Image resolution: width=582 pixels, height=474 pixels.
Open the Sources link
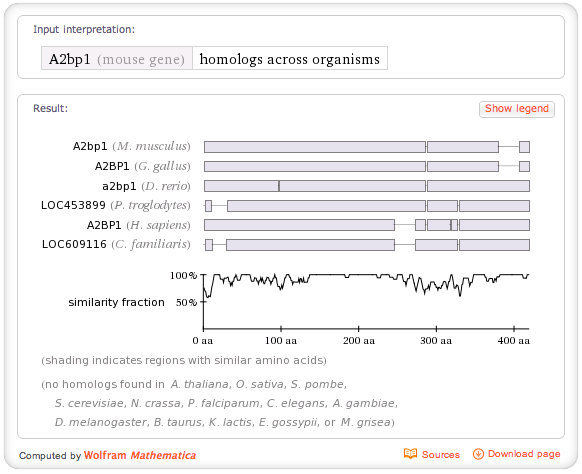point(441,454)
